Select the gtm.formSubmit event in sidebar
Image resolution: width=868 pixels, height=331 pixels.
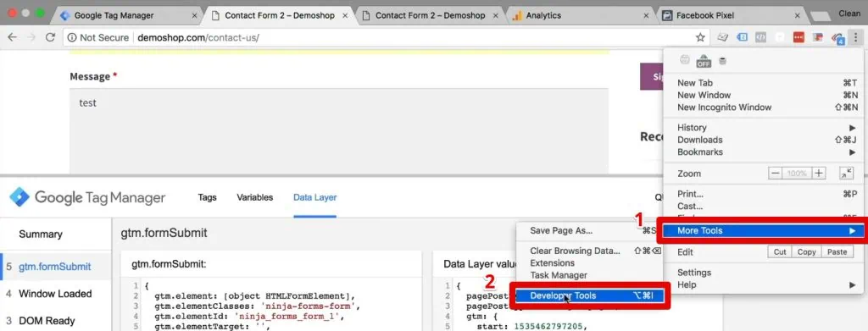55,267
